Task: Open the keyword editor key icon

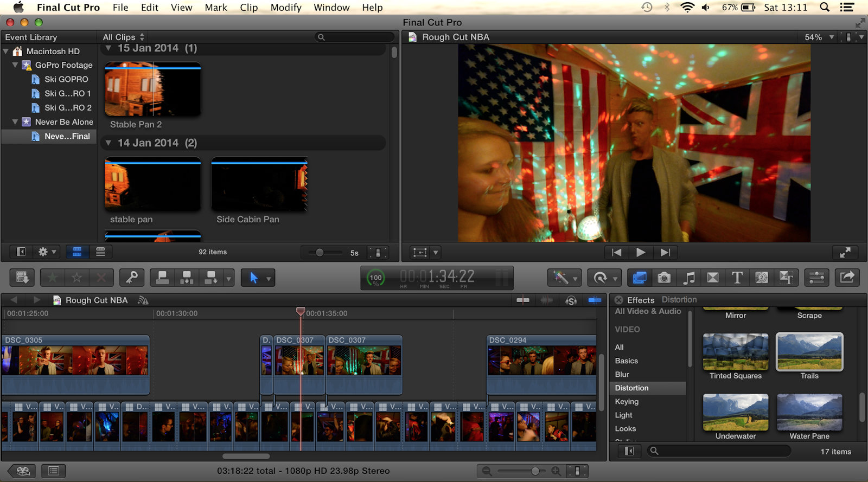Action: [x=132, y=278]
